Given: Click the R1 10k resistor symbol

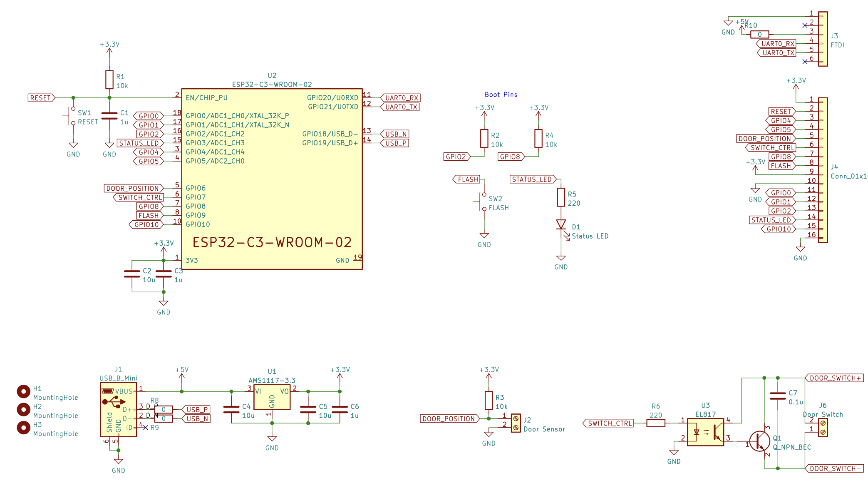Looking at the screenshot, I should (109, 80).
